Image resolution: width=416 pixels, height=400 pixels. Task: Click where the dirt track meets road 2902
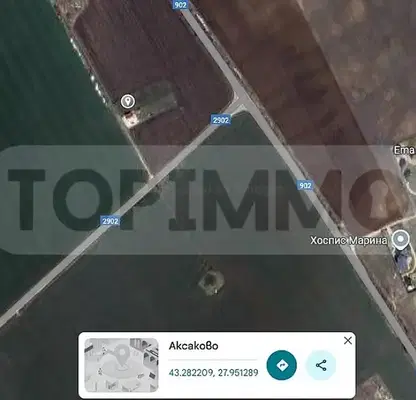pyautogui.click(x=152, y=176)
